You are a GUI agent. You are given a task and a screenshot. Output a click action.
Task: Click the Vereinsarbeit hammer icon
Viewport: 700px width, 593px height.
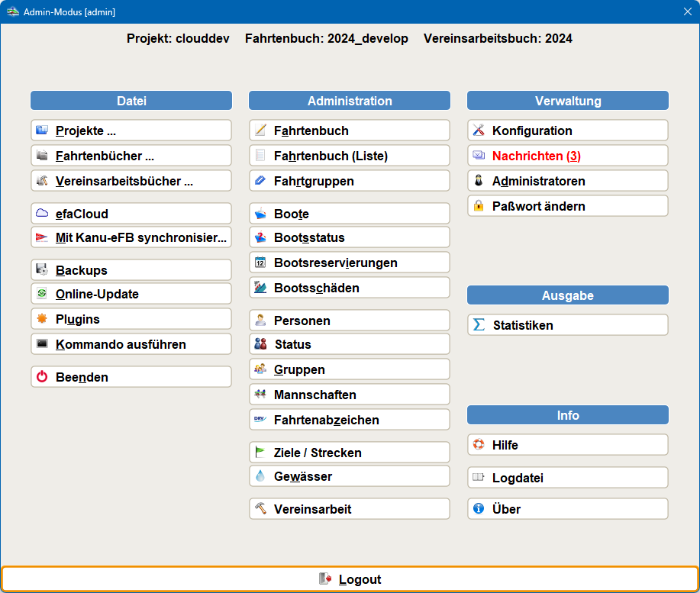tap(260, 509)
